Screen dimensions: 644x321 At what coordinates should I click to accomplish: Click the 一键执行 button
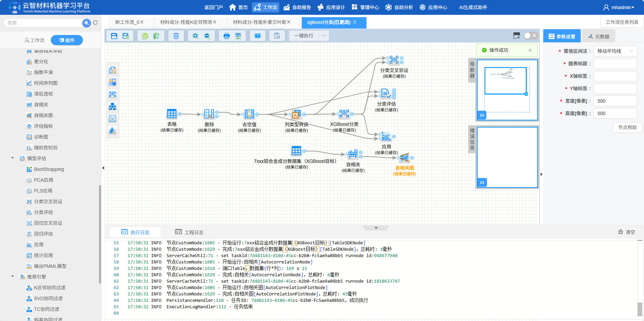point(303,36)
